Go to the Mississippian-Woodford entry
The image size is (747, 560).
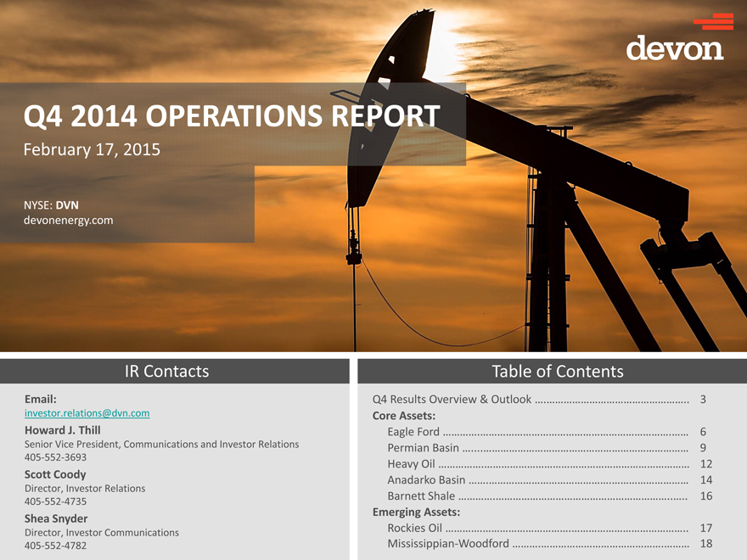click(447, 544)
